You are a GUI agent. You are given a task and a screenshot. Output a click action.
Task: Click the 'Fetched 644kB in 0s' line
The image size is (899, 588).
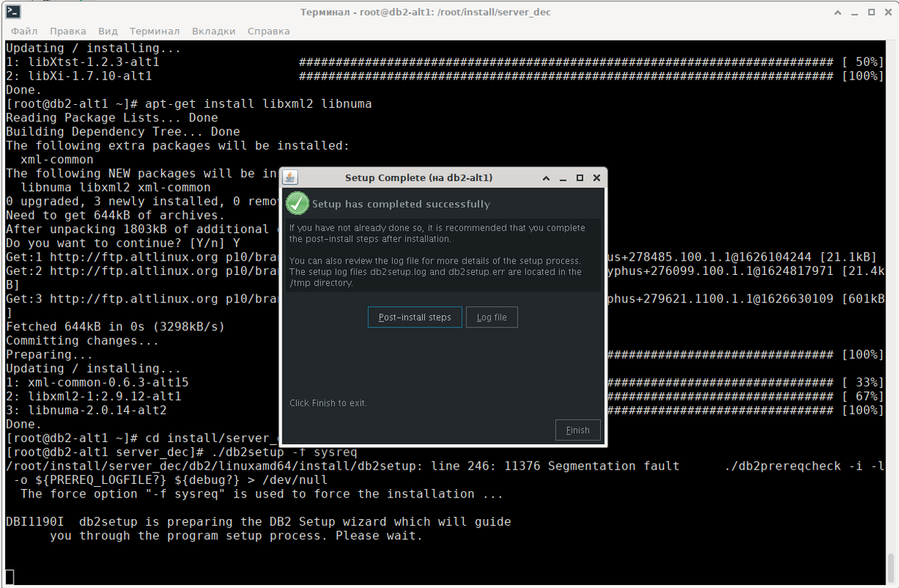(x=115, y=327)
